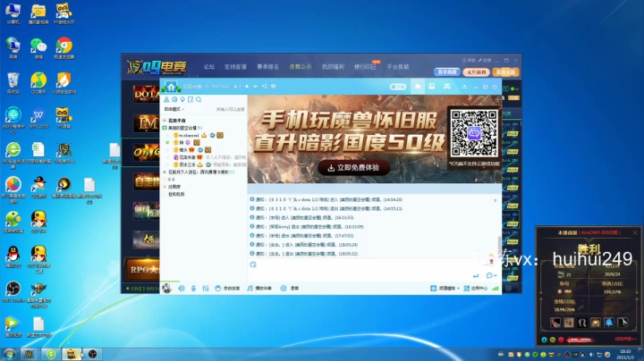Click the 至尊宝箱 button
This screenshot has height=361, width=644.
click(x=505, y=72)
